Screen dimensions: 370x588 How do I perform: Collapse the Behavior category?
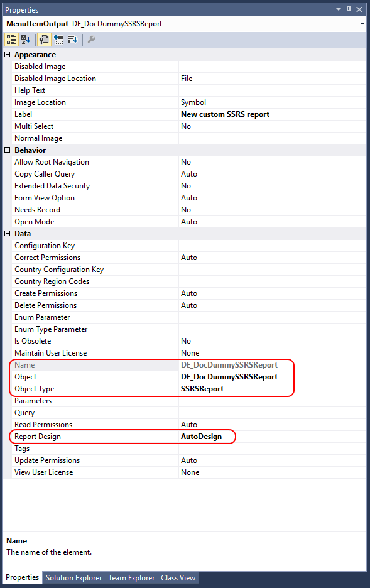pyautogui.click(x=7, y=150)
